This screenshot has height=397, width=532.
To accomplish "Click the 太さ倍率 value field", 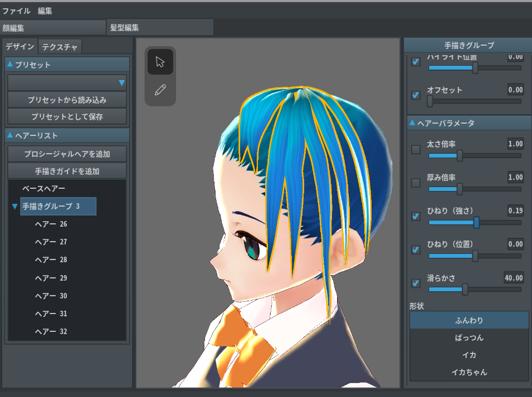I will click(515, 144).
